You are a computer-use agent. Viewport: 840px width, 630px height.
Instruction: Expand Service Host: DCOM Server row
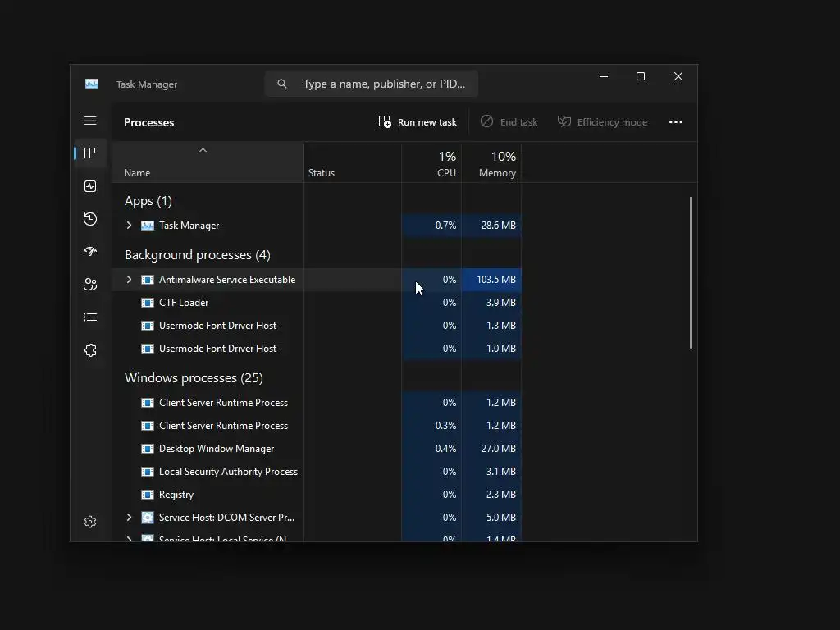[129, 518]
